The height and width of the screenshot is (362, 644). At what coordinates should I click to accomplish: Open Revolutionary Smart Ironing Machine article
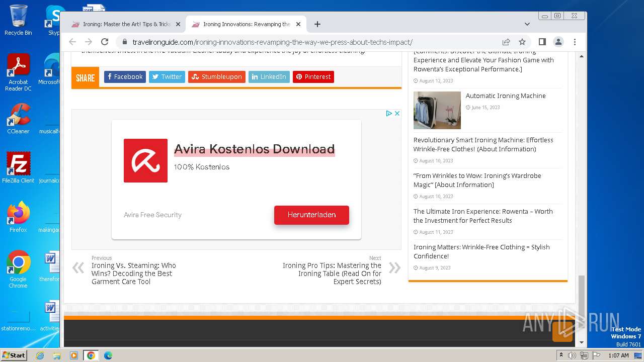(483, 144)
